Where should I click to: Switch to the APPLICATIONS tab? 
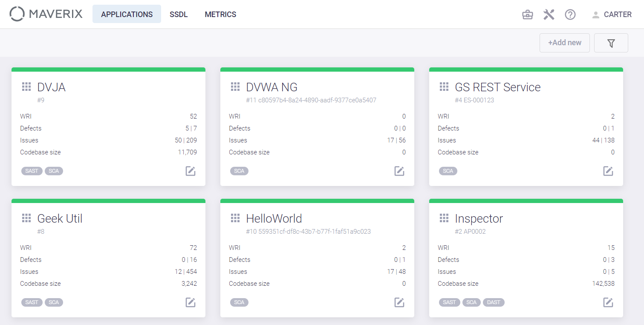click(x=127, y=14)
